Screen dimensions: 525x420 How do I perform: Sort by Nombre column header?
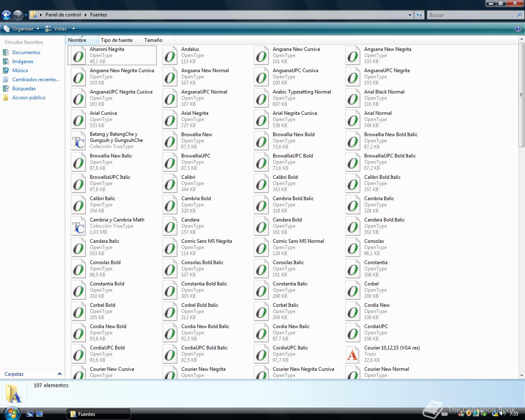click(x=82, y=40)
